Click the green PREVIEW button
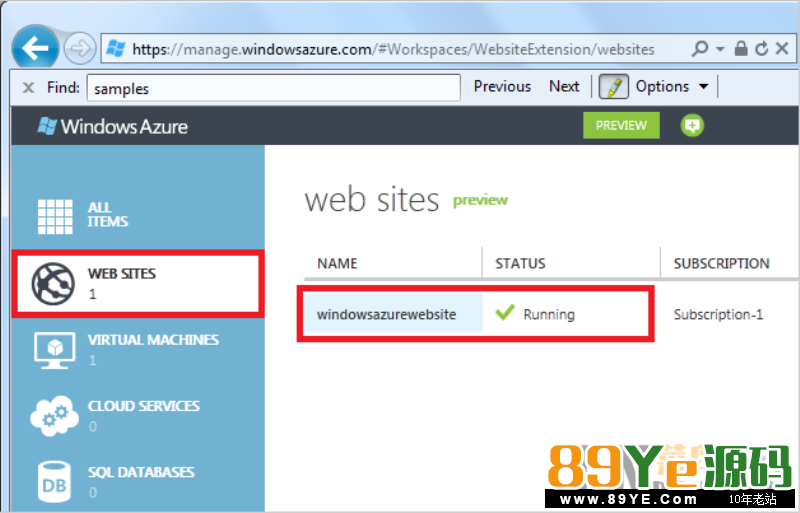The height and width of the screenshot is (513, 800). (621, 125)
